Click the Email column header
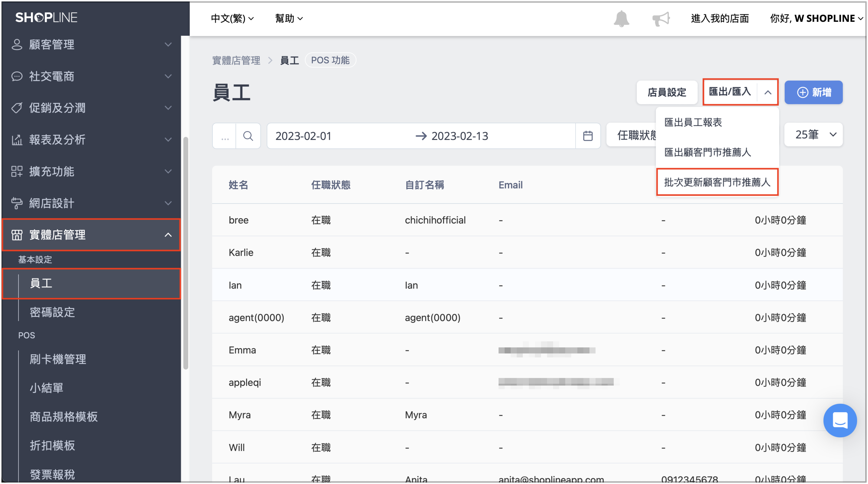Image resolution: width=868 pixels, height=484 pixels. [x=511, y=185]
